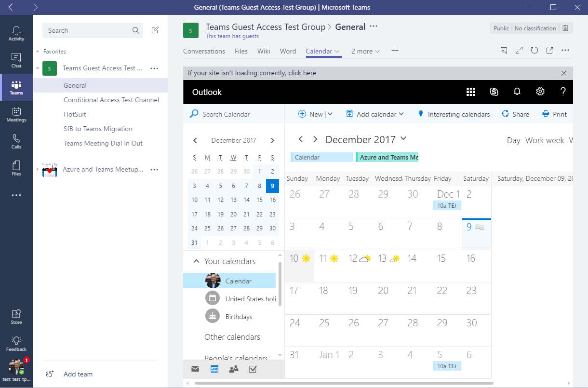
Task: Open the Outlook app launcher grid
Action: pyautogui.click(x=471, y=92)
